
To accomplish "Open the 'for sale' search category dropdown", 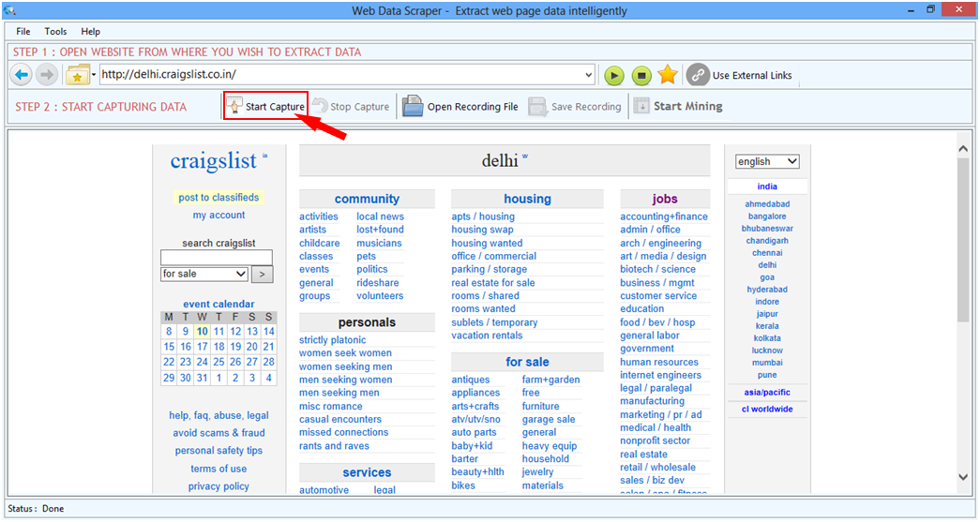I will tap(204, 274).
